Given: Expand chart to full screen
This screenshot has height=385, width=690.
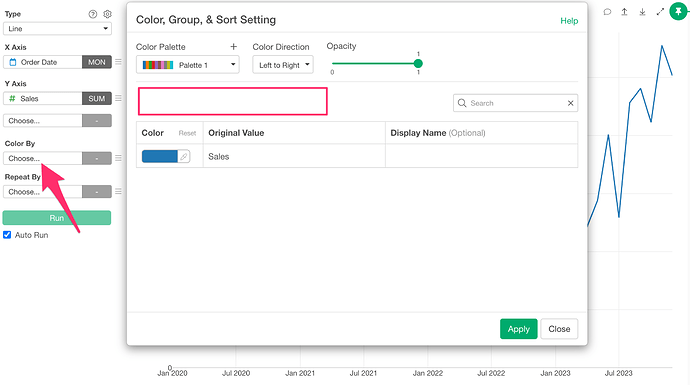Looking at the screenshot, I should pos(660,12).
